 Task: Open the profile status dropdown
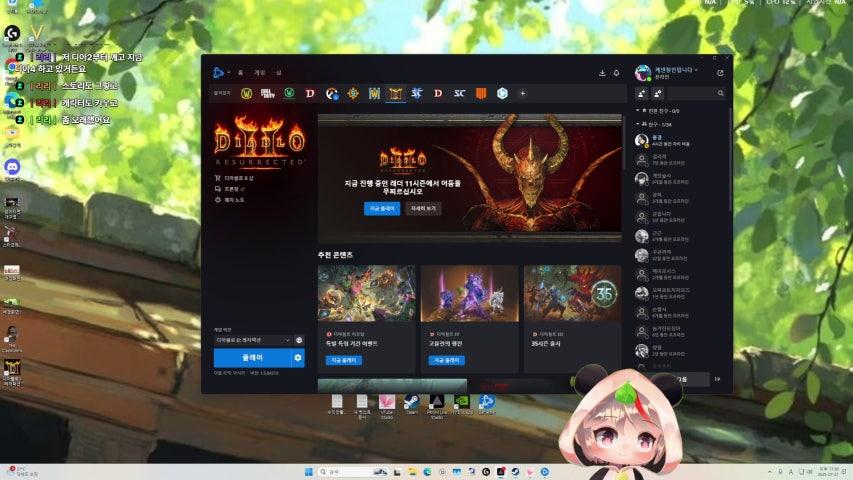(676, 70)
